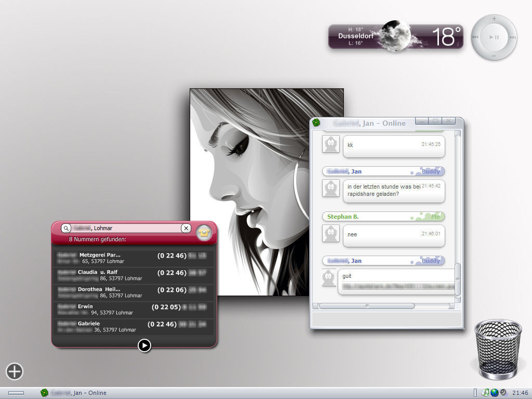
Task: Toggle play/pause on the round music player
Action: coord(494,37)
